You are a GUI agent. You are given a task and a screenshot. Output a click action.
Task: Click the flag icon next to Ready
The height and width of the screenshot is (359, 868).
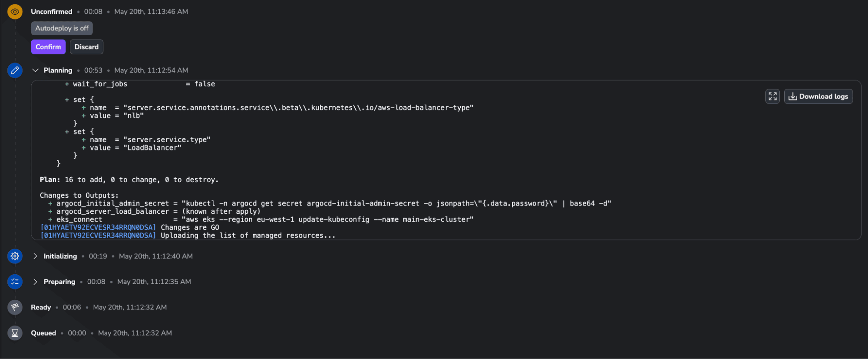[15, 307]
